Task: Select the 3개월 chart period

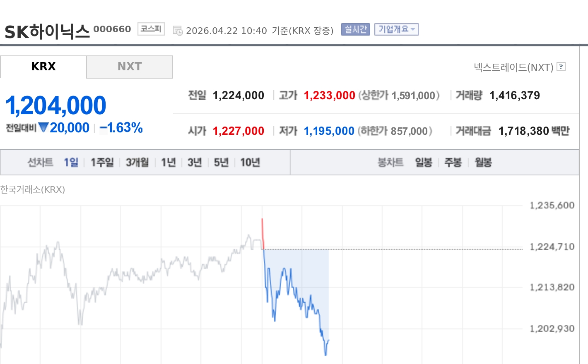Action: [137, 162]
